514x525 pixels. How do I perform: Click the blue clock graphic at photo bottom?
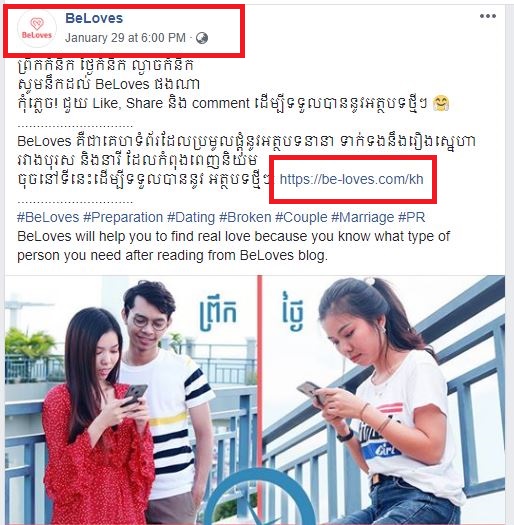(x=260, y=497)
